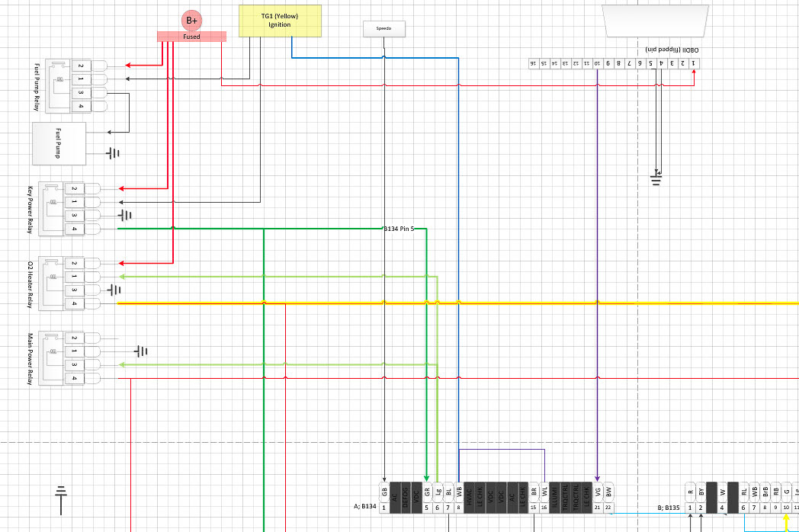Viewport: 799px width, 532px height.
Task: Select the ground symbol under the OBDII connector
Action: click(x=656, y=180)
